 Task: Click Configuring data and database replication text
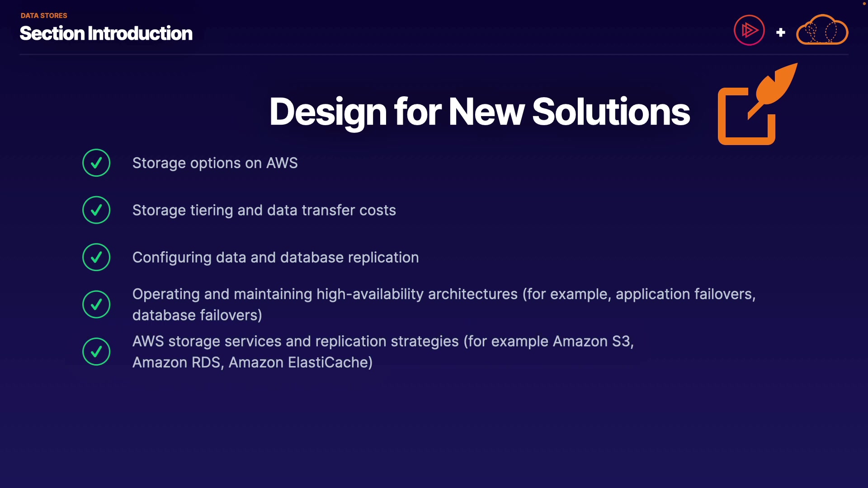[x=275, y=258]
